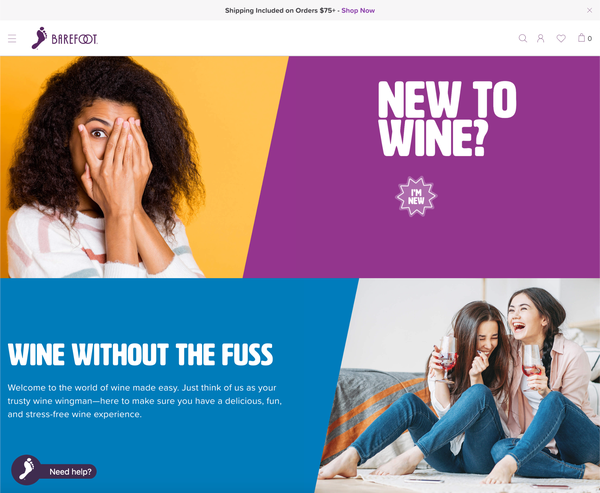
Task: Click the NEW TO WINE? headline
Action: pyautogui.click(x=447, y=119)
